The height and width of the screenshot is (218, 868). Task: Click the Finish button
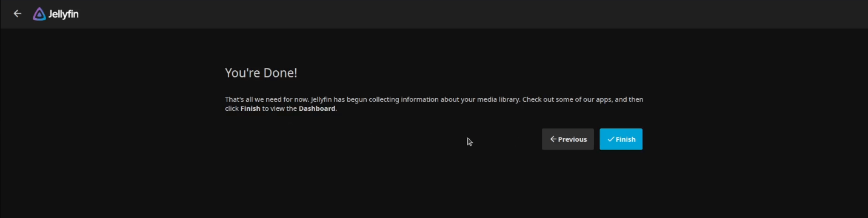tap(621, 139)
